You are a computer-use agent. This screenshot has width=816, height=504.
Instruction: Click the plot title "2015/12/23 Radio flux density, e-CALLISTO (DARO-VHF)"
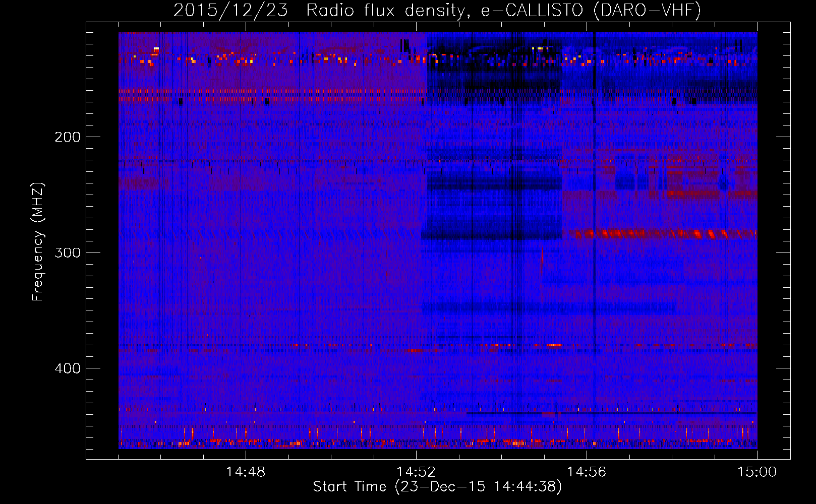pyautogui.click(x=437, y=10)
